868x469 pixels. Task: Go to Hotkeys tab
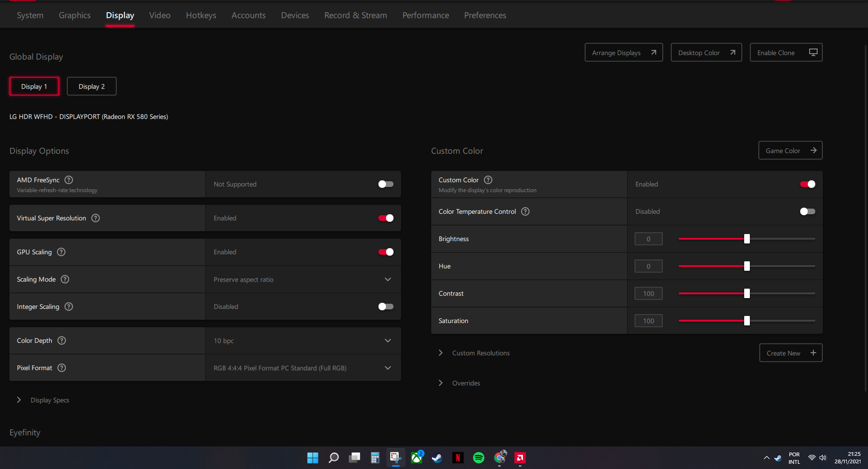click(x=201, y=15)
